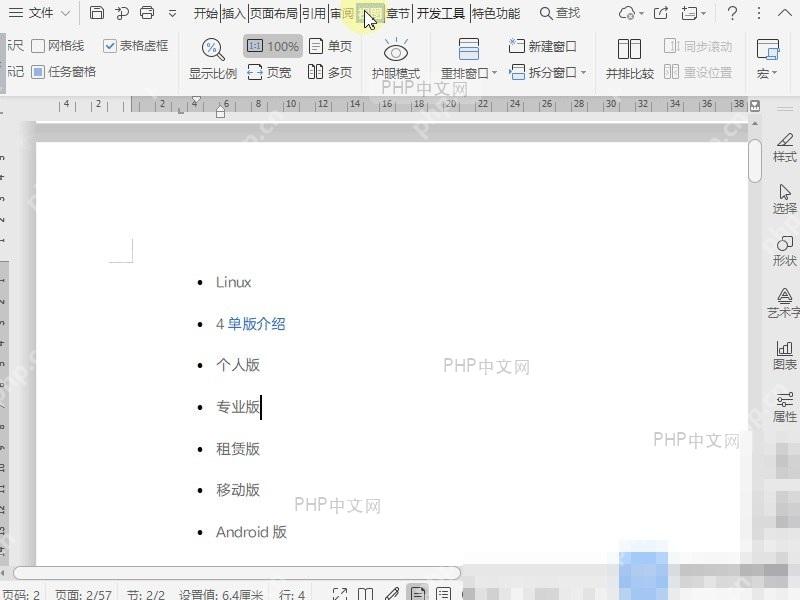800x600 pixels.
Task: Click the horizontal scrollbar
Action: click(237, 572)
